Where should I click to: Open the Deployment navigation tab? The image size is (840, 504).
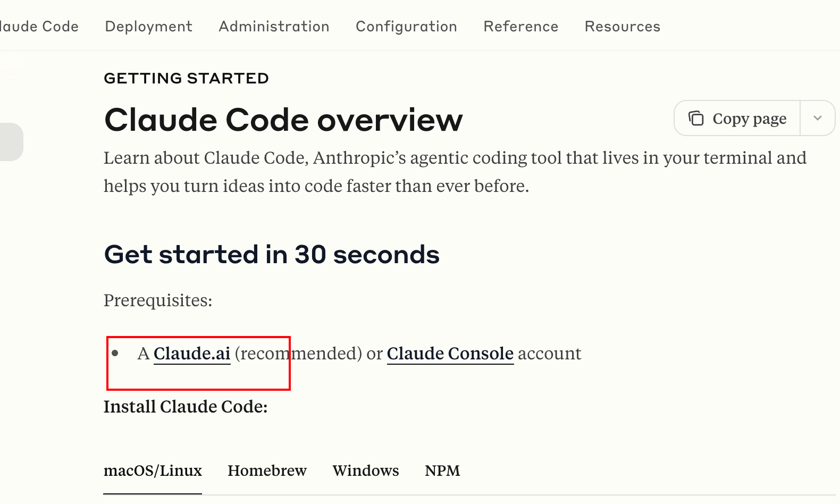(x=148, y=27)
